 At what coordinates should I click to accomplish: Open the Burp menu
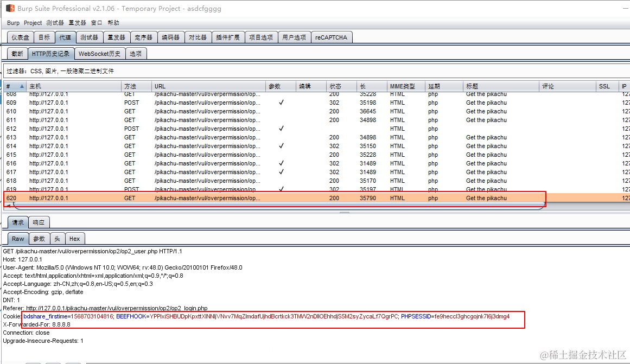pyautogui.click(x=13, y=23)
